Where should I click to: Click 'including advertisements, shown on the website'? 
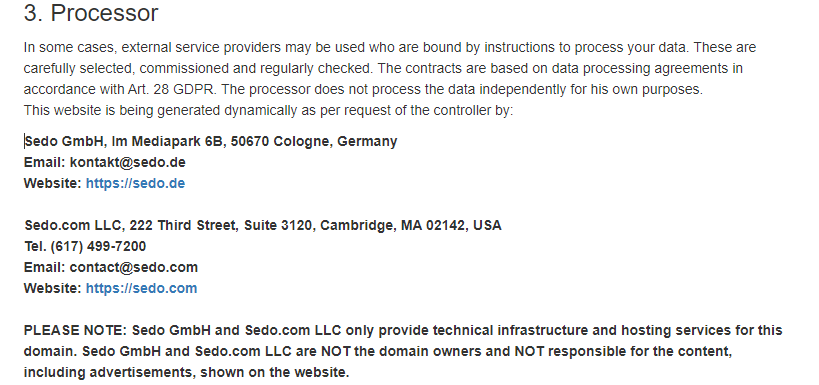(x=186, y=372)
